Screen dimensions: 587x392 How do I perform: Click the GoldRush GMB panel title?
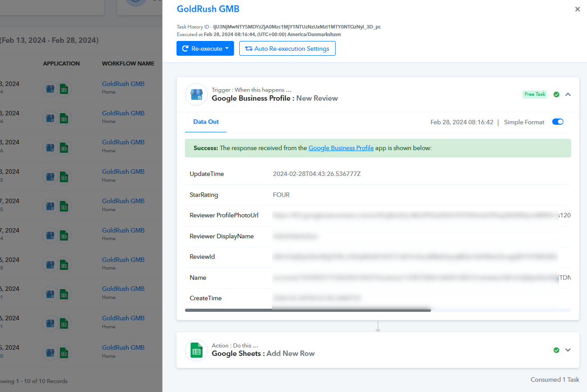[x=208, y=9]
